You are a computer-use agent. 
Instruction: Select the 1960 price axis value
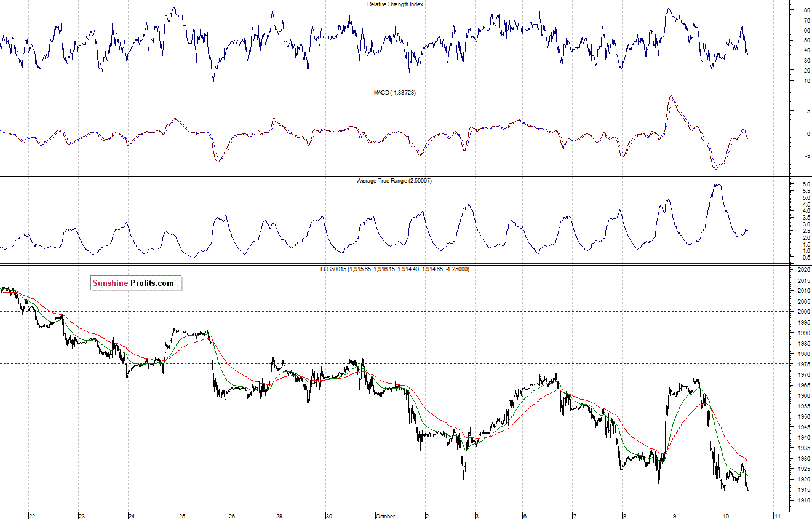803,395
